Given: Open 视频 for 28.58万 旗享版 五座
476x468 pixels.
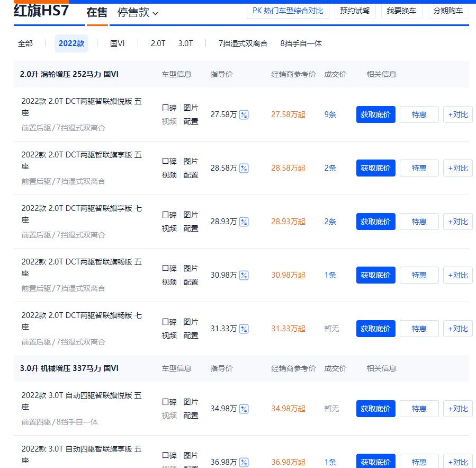Looking at the screenshot, I should (169, 175).
